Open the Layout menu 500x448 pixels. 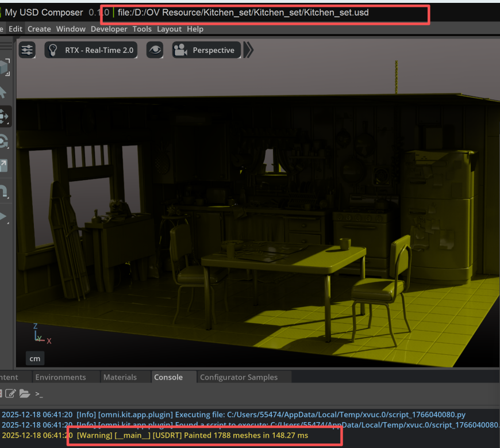pos(169,29)
